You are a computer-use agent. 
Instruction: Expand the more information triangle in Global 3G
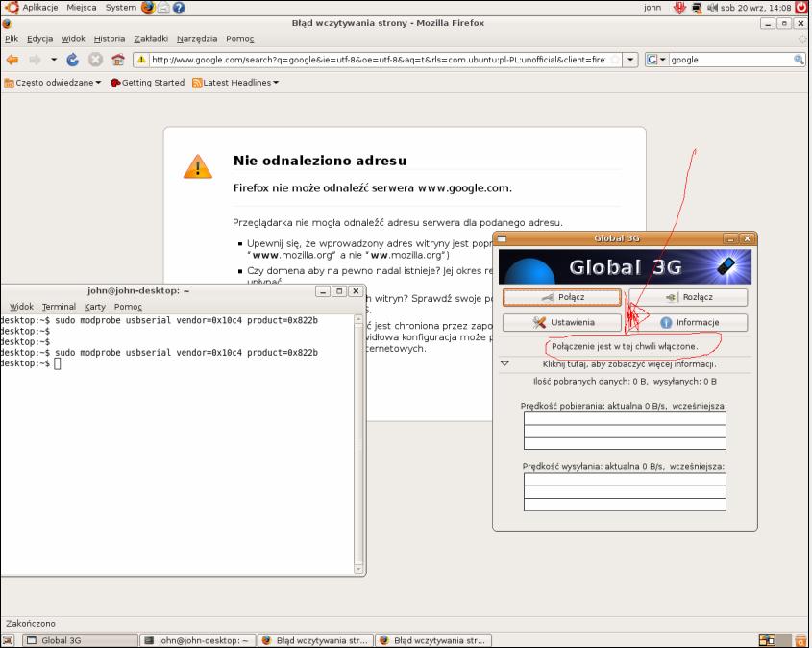click(x=504, y=363)
